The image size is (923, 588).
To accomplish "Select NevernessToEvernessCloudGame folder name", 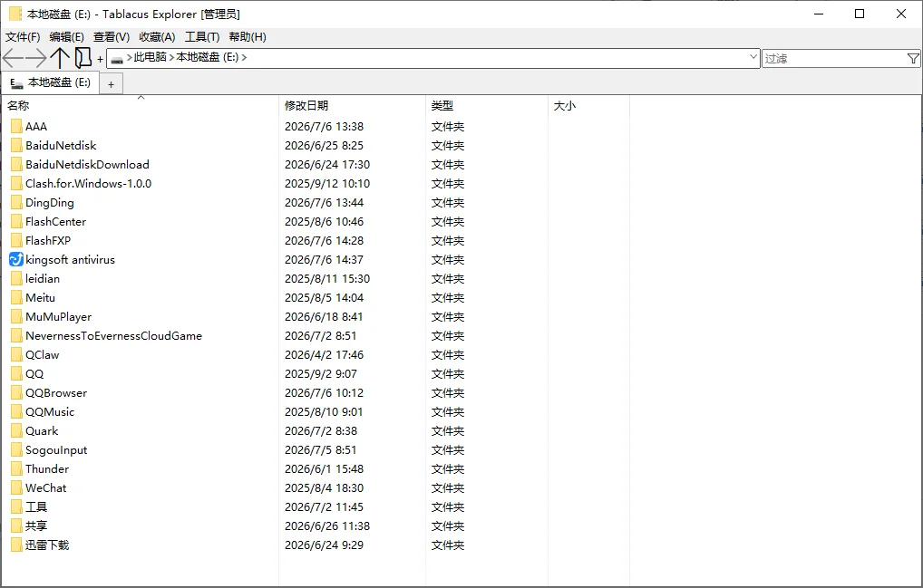I will (x=113, y=336).
